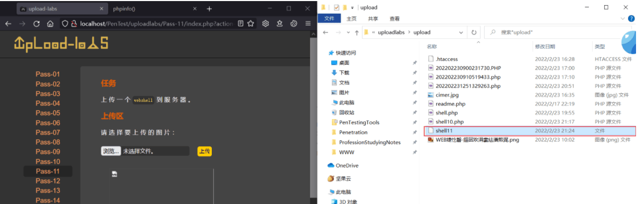Reload the page with the browser refresh icon
This screenshot has height=204, width=644.
(x=37, y=24)
